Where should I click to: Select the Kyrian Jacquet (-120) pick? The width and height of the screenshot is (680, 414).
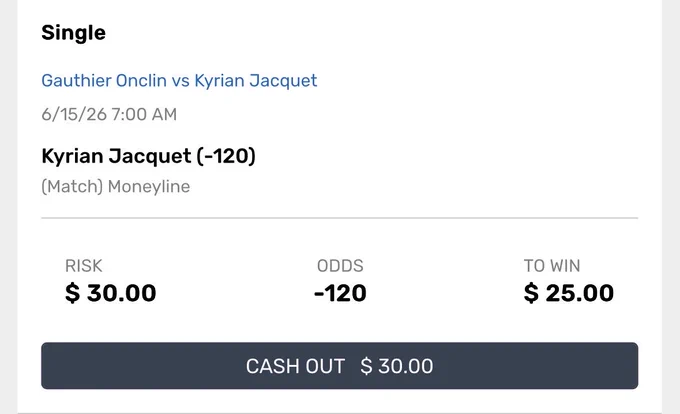148,156
